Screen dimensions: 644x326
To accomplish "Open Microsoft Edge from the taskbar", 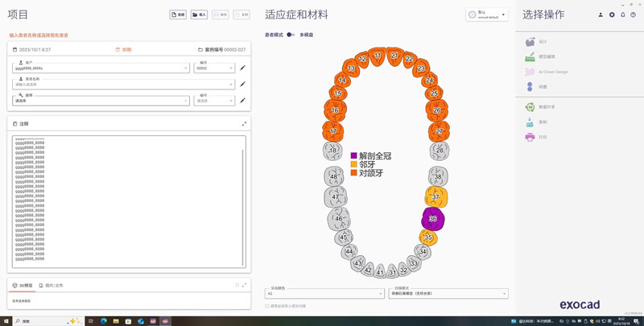I will (x=104, y=321).
